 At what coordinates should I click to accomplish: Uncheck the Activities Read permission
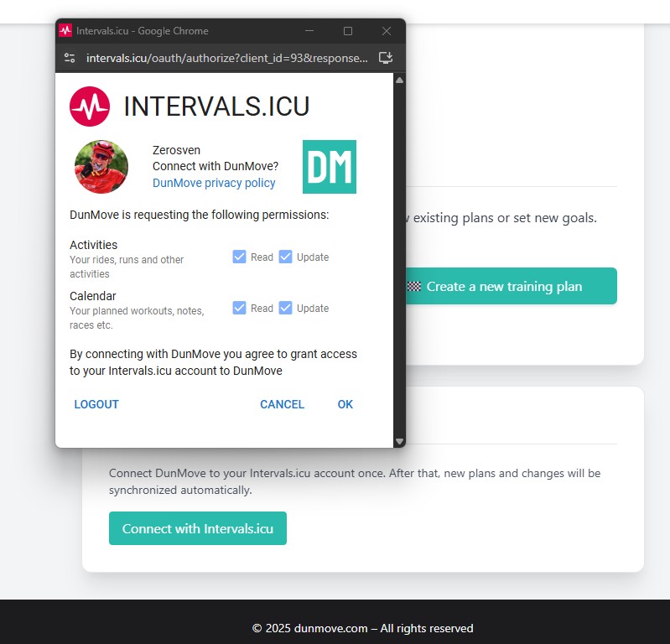240,257
